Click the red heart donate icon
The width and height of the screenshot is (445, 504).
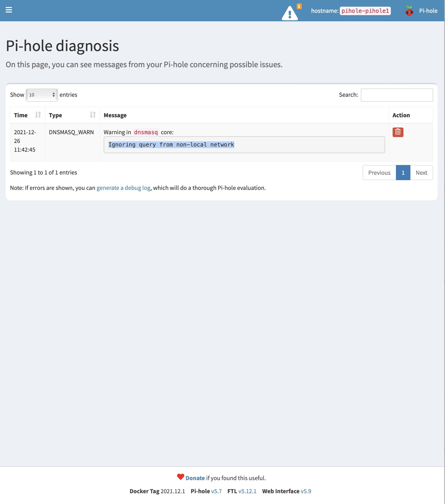[x=181, y=477]
